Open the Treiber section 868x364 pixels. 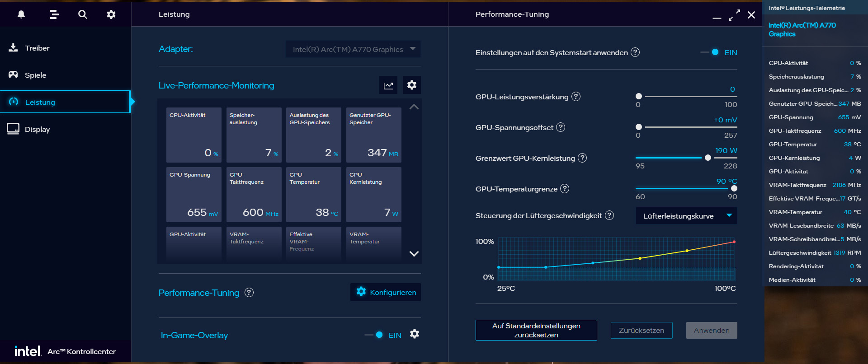pos(66,48)
